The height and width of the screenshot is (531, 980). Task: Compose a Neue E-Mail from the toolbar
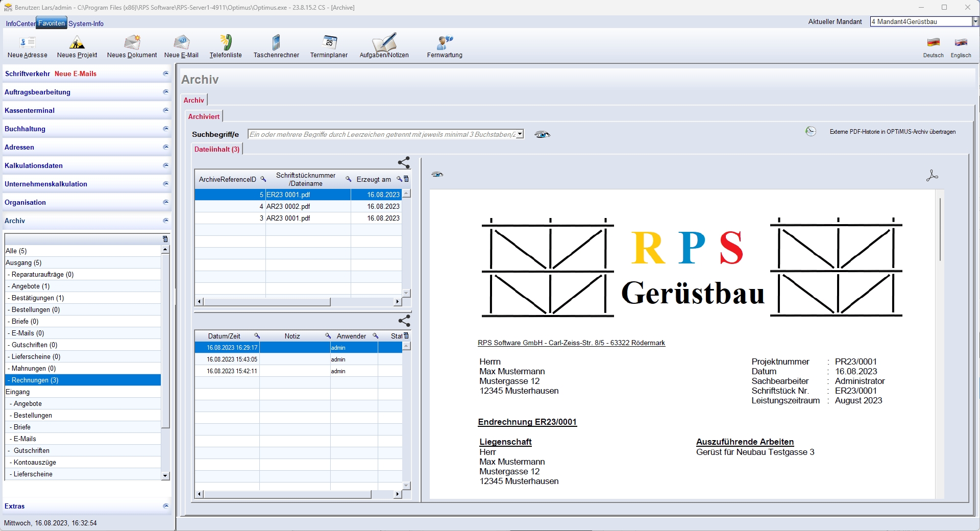click(182, 47)
